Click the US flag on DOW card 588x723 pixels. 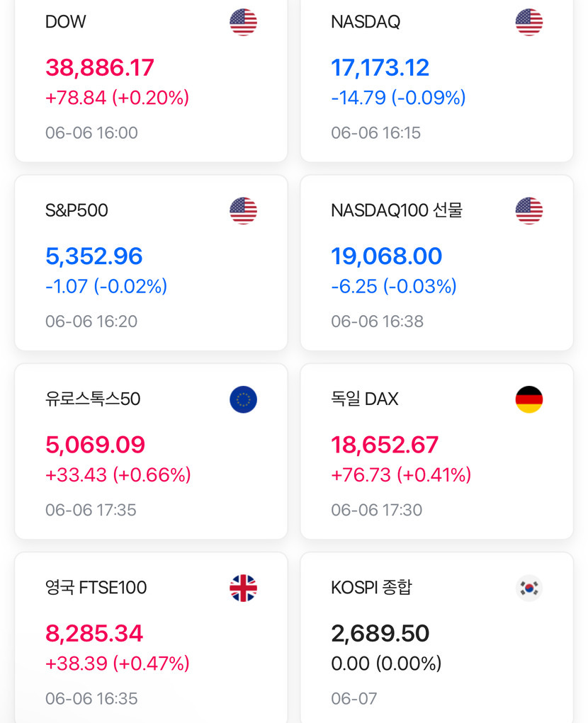coord(243,22)
